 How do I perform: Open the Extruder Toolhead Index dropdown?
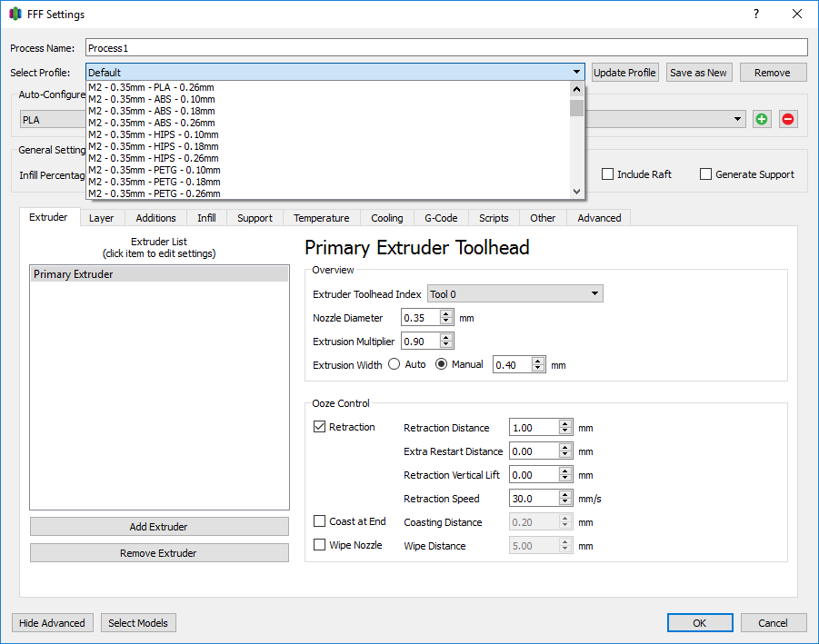point(514,293)
